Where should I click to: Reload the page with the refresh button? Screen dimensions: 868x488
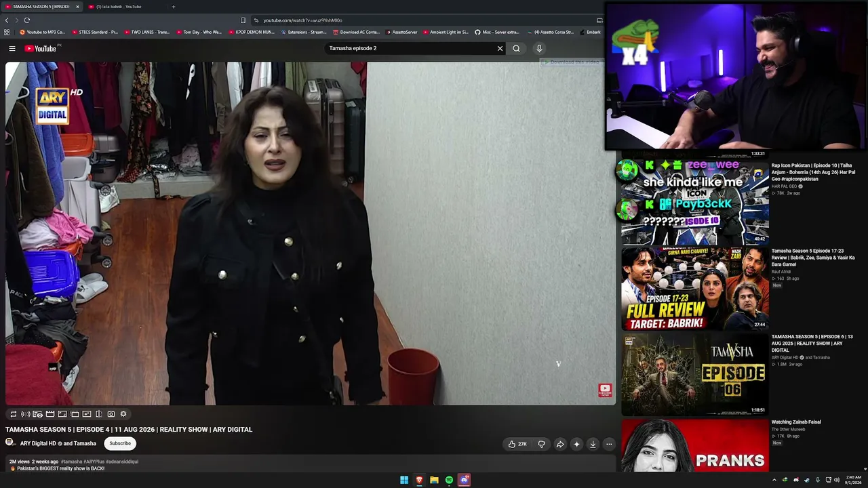pyautogui.click(x=27, y=20)
